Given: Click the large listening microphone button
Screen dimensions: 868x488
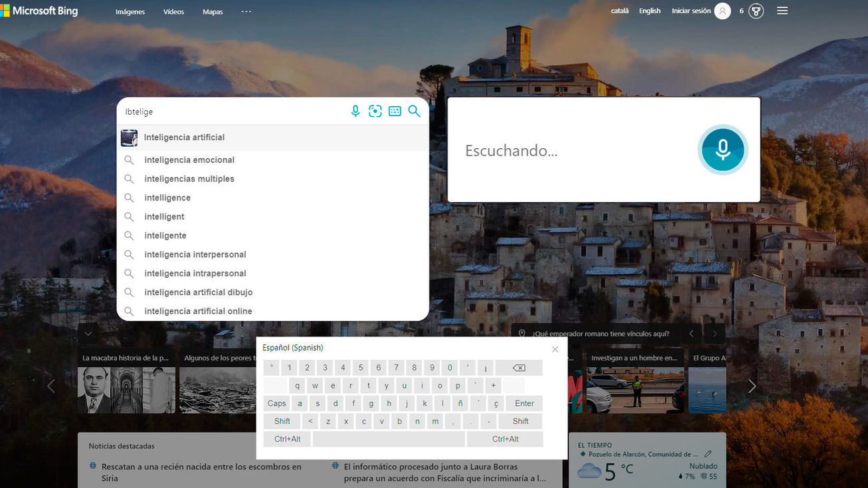Looking at the screenshot, I should (722, 150).
